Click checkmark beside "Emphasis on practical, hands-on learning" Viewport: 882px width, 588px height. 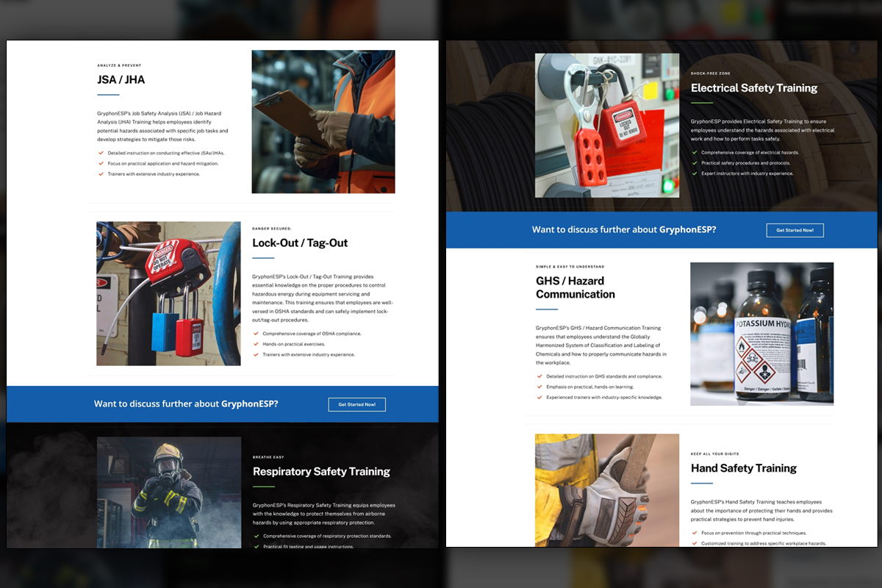click(540, 387)
